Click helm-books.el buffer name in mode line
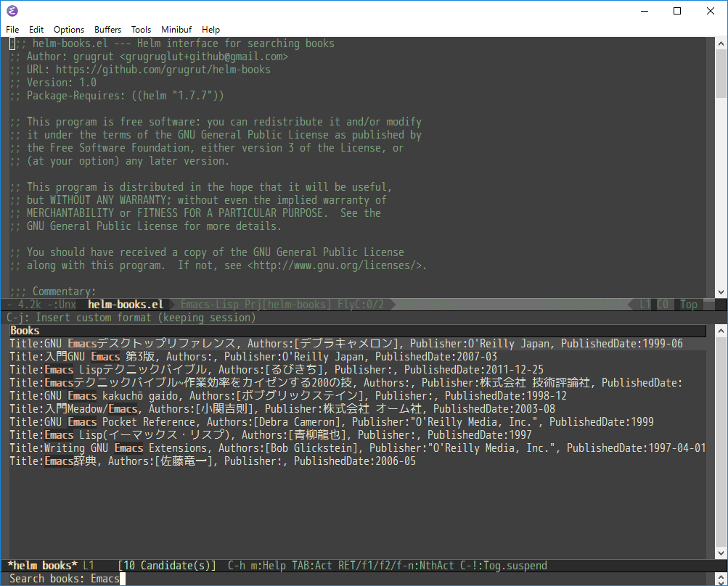The height and width of the screenshot is (586, 728). pyautogui.click(x=126, y=305)
